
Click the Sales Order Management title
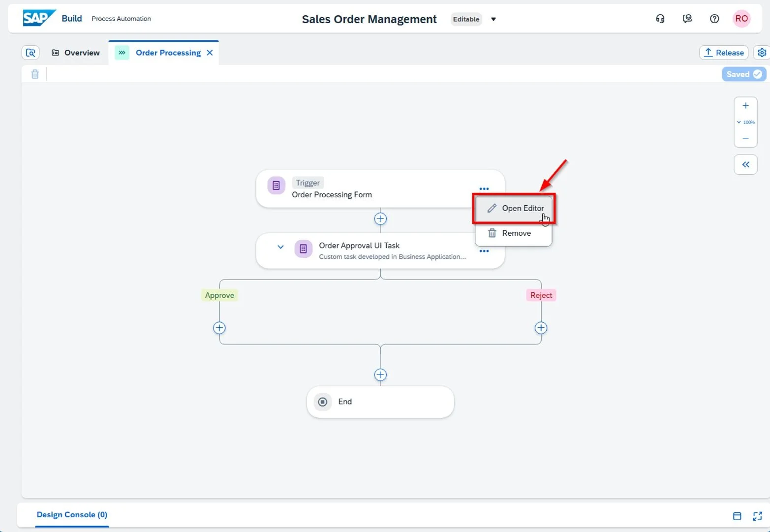[369, 19]
